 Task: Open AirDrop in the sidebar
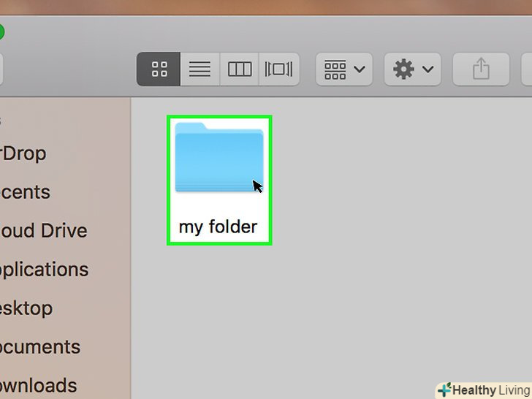click(x=23, y=153)
